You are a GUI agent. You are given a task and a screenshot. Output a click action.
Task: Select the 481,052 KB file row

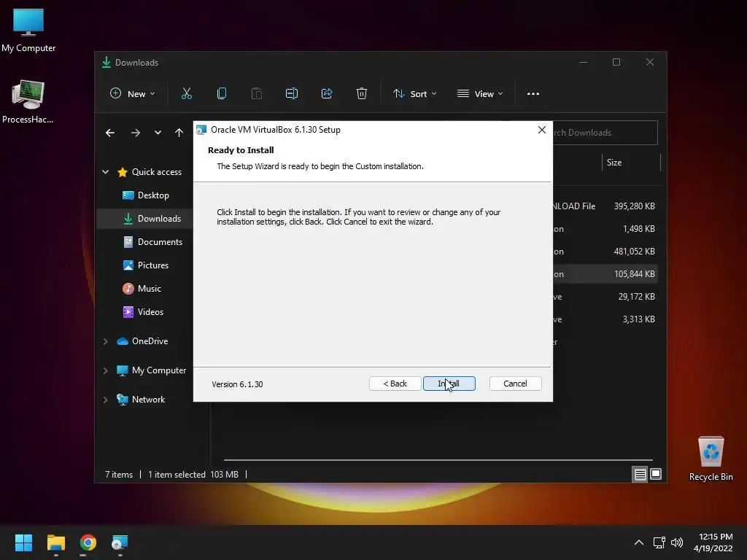(x=605, y=252)
